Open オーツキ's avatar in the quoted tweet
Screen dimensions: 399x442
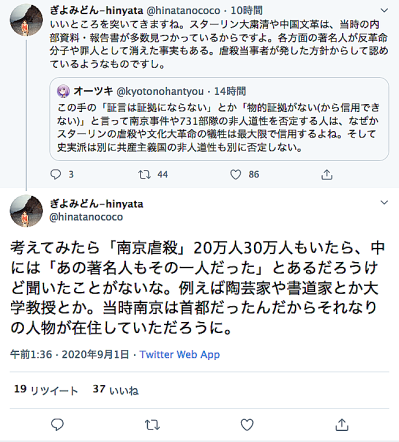click(63, 91)
